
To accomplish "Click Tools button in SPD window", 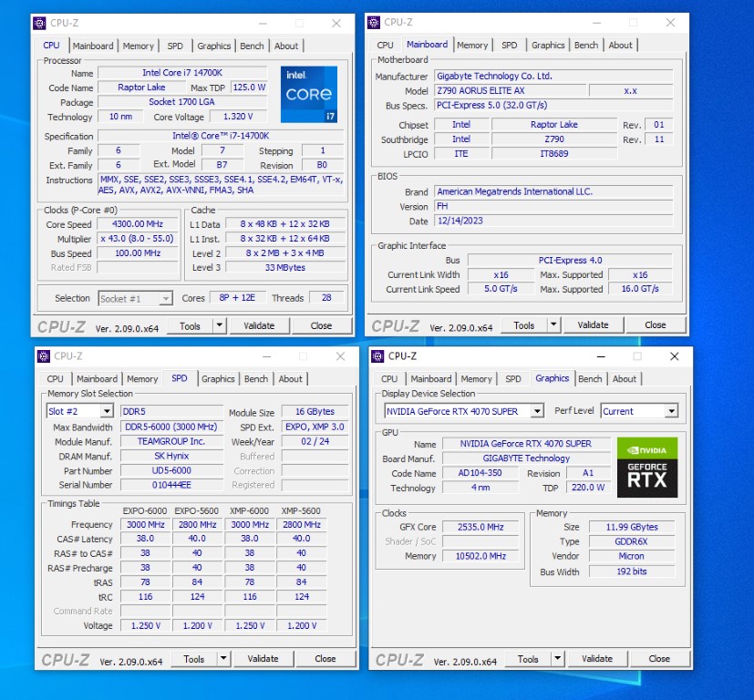I will click(194, 659).
